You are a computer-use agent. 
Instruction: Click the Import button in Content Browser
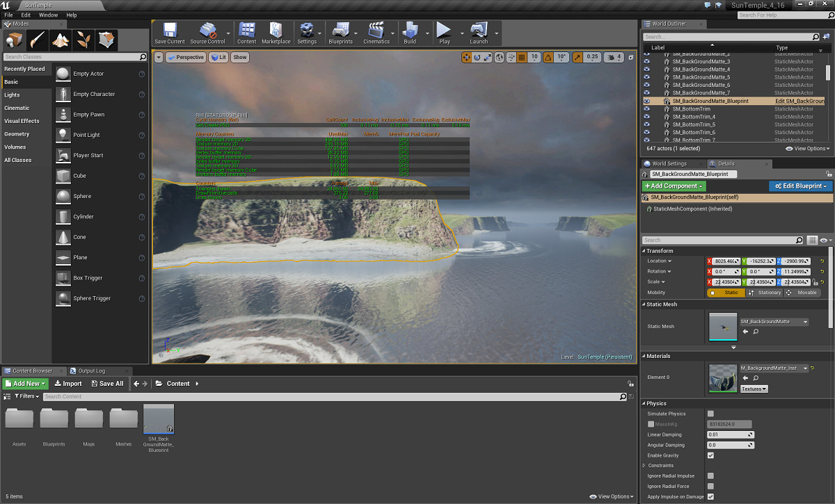pyautogui.click(x=68, y=383)
